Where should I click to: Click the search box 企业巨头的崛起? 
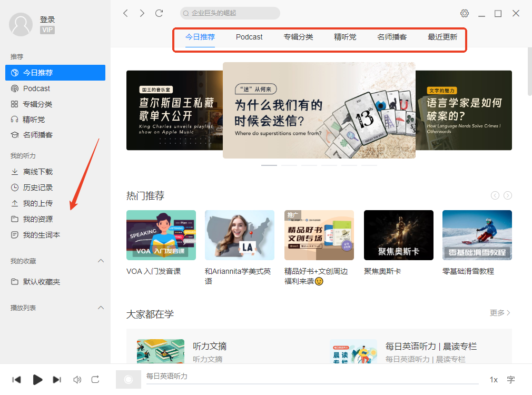point(230,13)
